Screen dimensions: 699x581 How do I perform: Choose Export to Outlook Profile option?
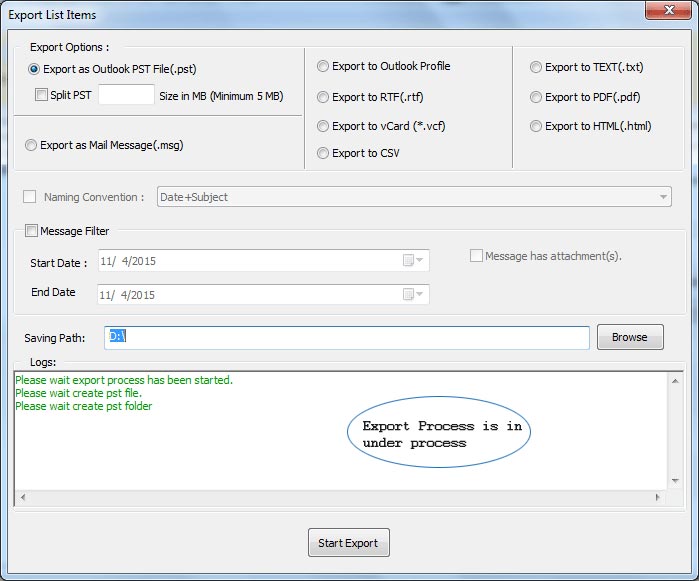(x=323, y=67)
